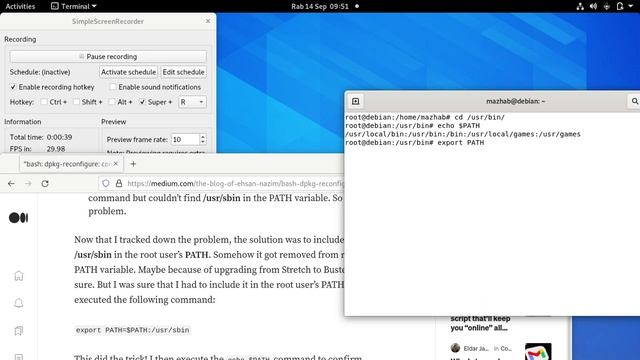The width and height of the screenshot is (640, 360).
Task: Open the 'script that'll keep you online' article link
Action: [480, 323]
